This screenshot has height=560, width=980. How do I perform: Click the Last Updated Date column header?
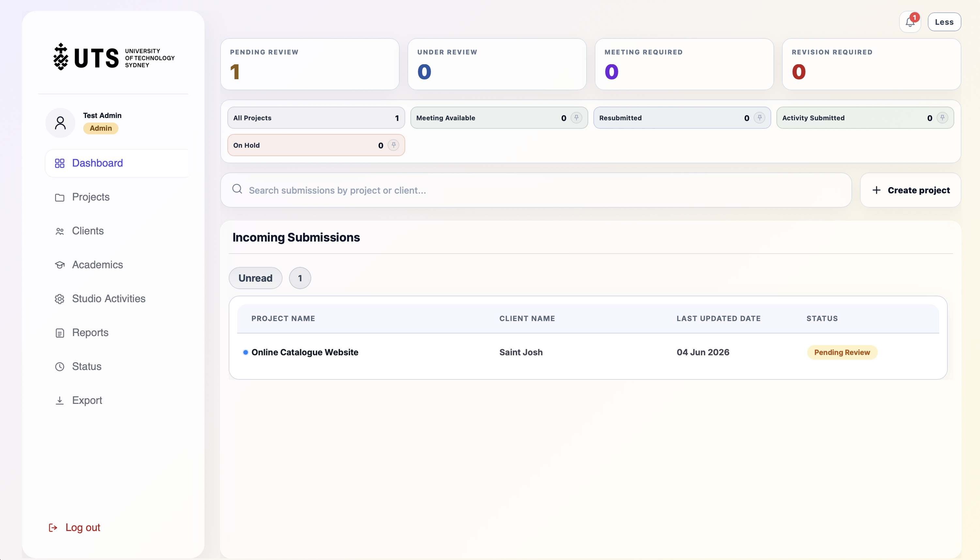[x=719, y=318]
